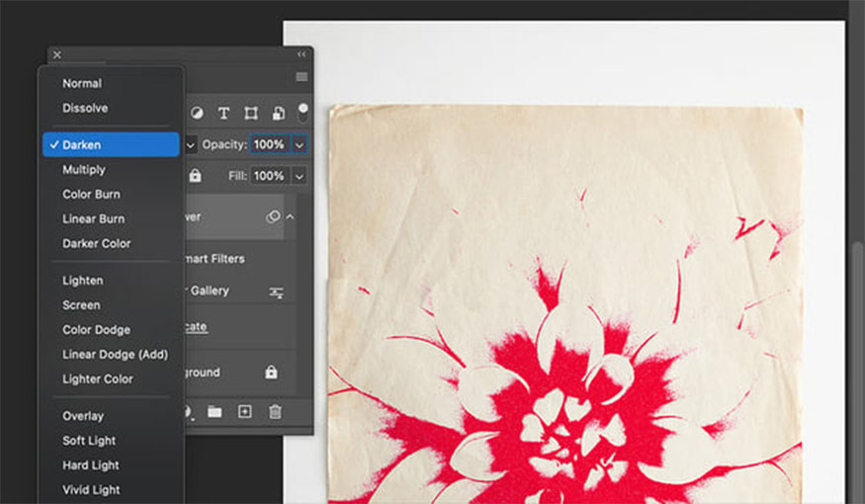Delete layer using the trash icon
Screen dimensions: 865x504
coord(275,411)
